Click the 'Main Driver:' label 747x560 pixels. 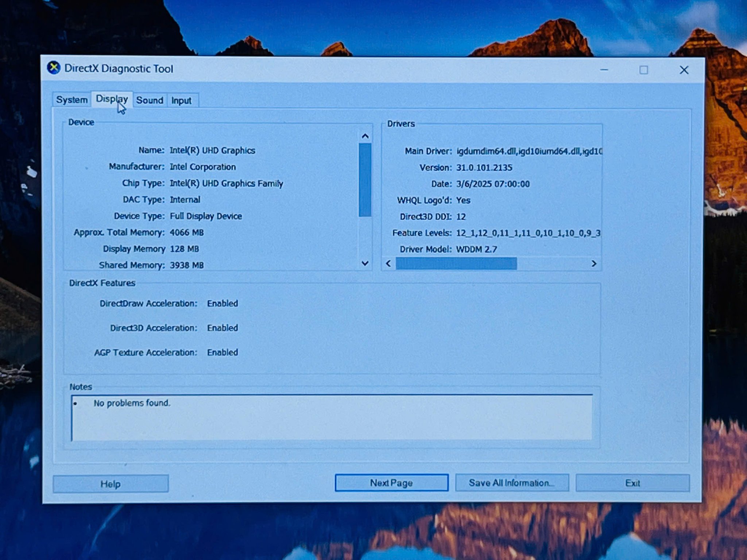point(428,151)
